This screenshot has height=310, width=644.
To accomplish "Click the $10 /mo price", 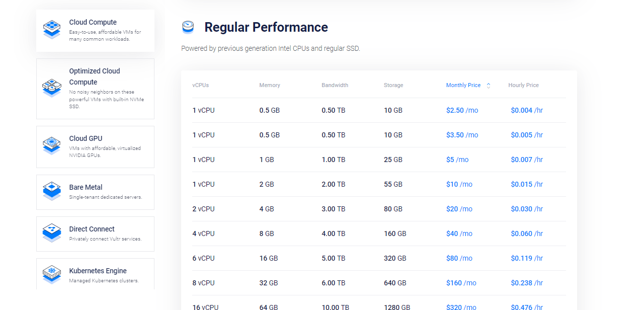I will (x=459, y=184).
